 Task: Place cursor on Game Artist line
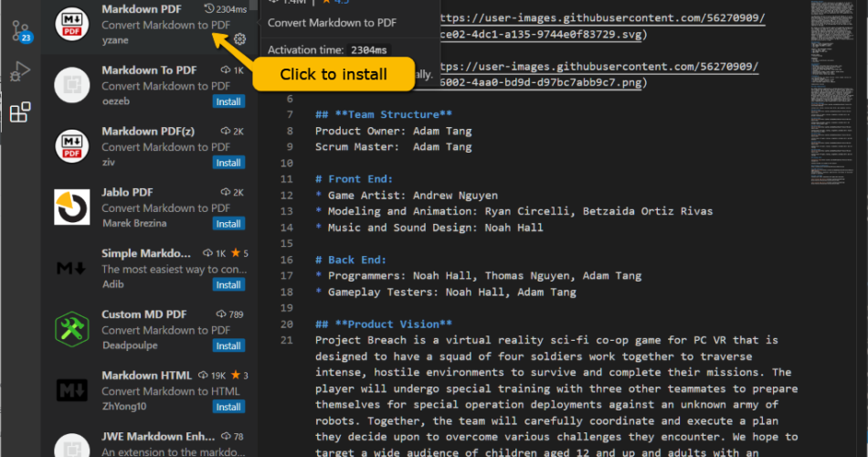(407, 195)
